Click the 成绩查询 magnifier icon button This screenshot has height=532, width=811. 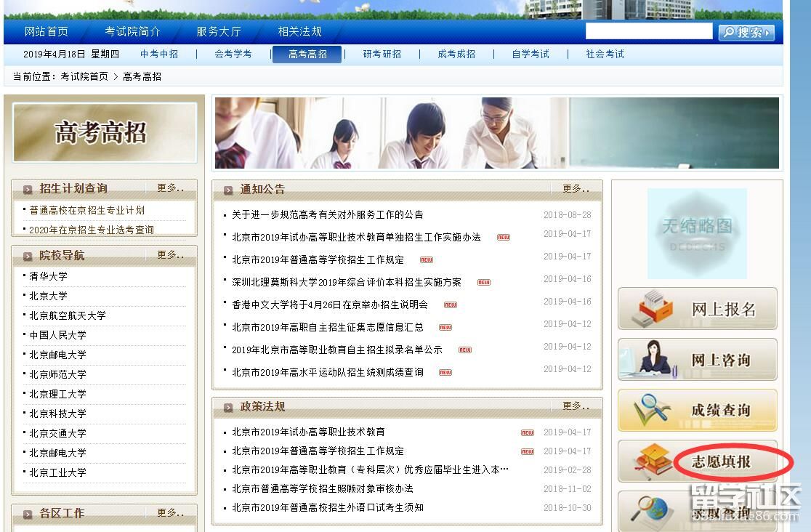(697, 410)
